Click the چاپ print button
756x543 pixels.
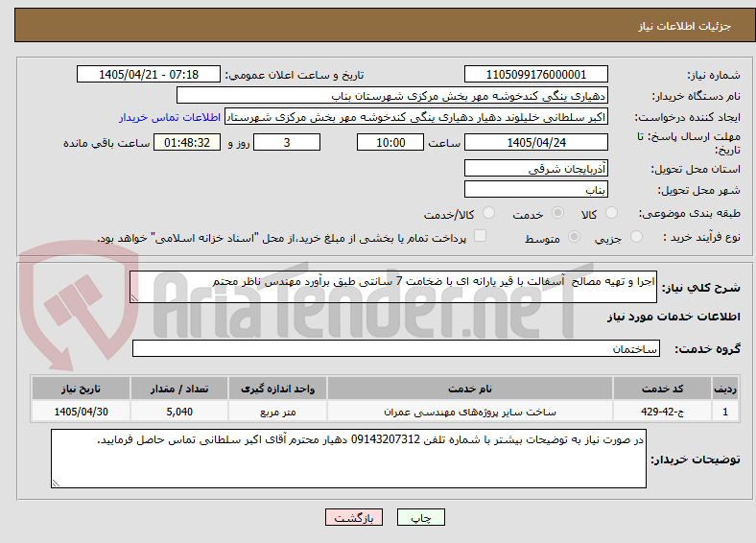pos(421,517)
